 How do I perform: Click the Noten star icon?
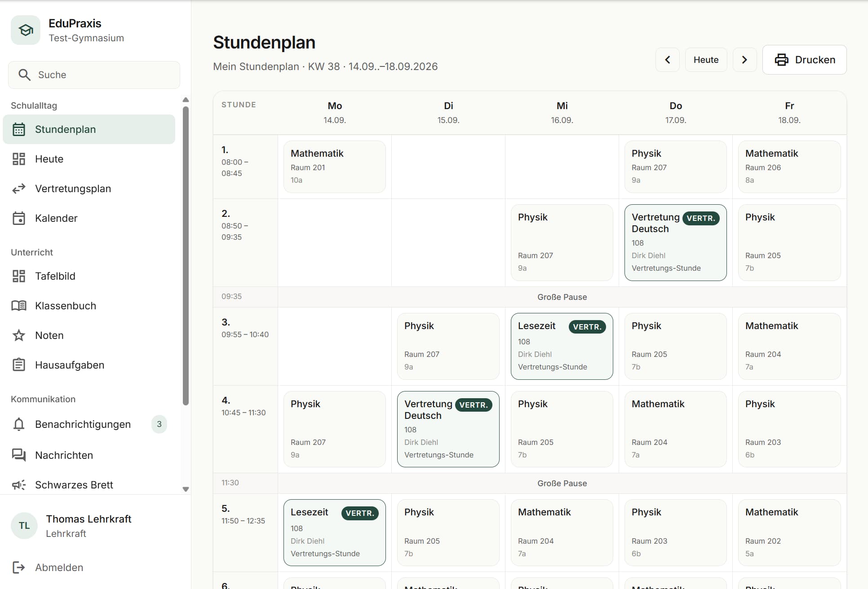click(x=19, y=335)
